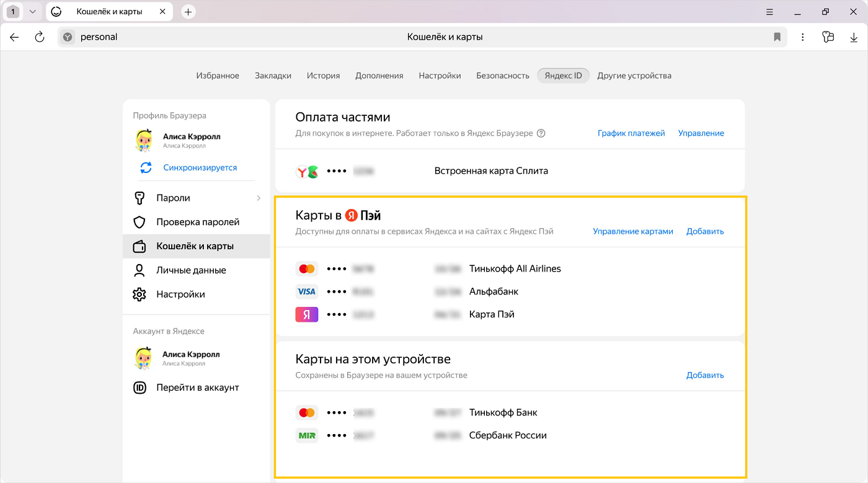Open the hamburger menu in title bar
This screenshot has width=868, height=483.
tap(769, 12)
